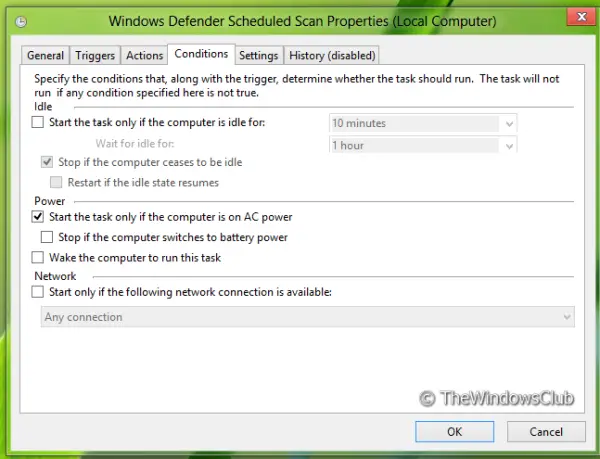600x459 pixels.
Task: Confirm changes with the OK button
Action: pyautogui.click(x=455, y=432)
